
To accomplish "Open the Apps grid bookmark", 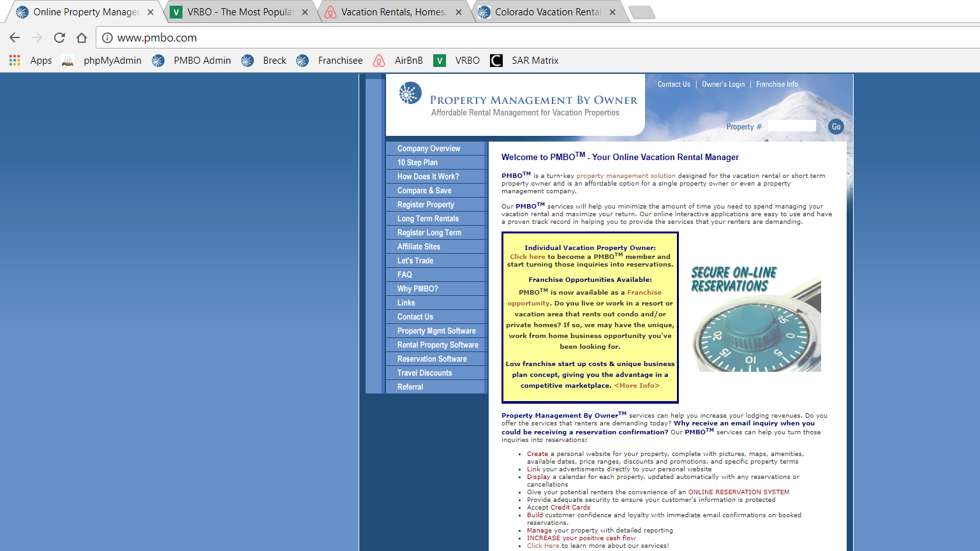I will 31,60.
